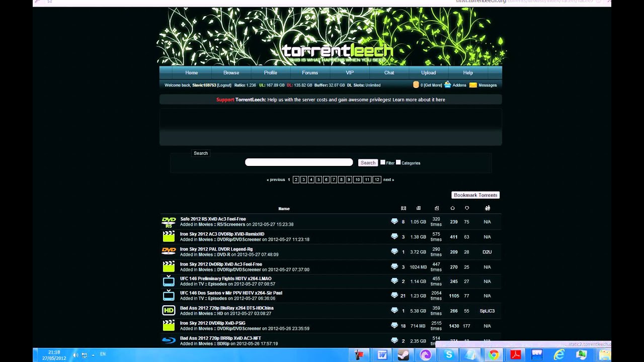Open Microsoft Word from the taskbar

382,355
